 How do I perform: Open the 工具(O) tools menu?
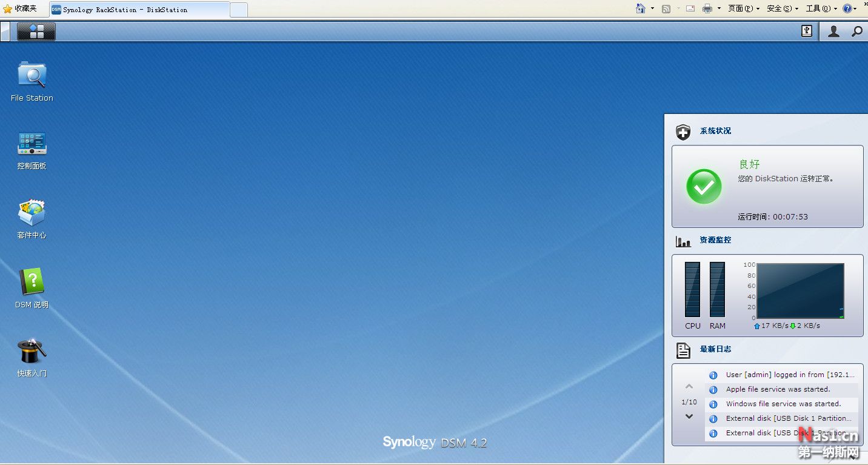click(821, 8)
